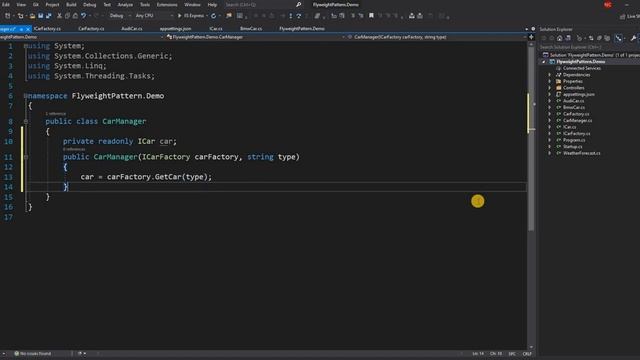Select CarFactory.cs in Solution Explorer

click(576, 114)
